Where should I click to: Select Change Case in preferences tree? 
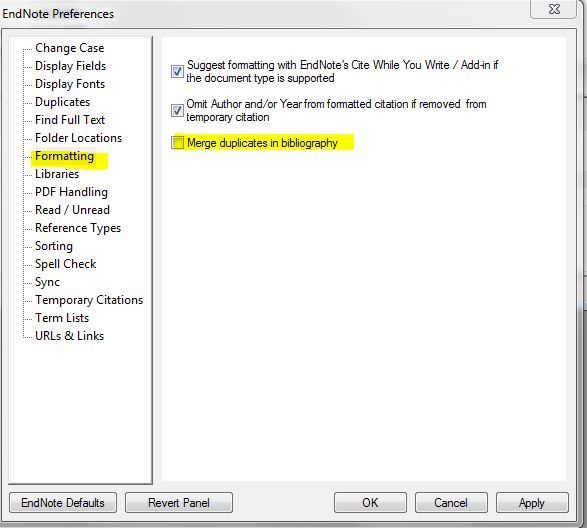(x=70, y=48)
